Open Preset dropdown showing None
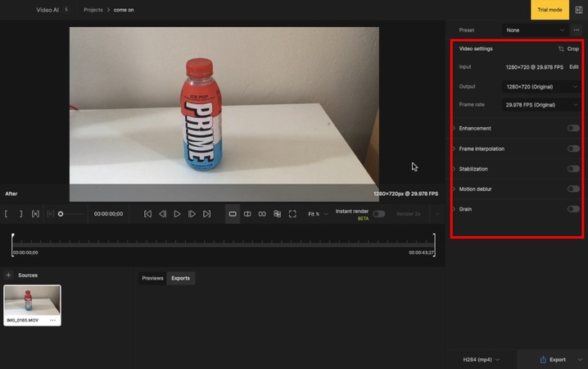This screenshot has height=369, width=588. point(535,30)
